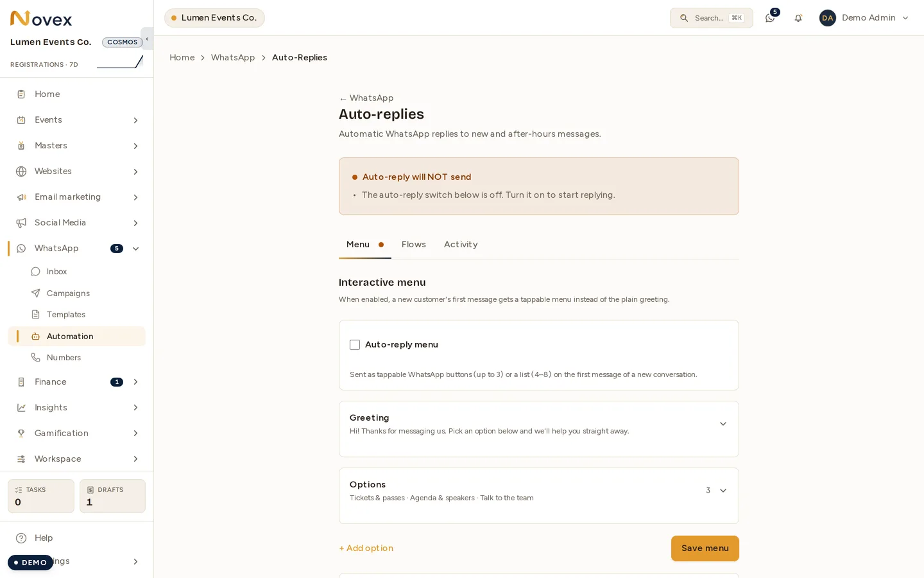Image resolution: width=924 pixels, height=578 pixels.
Task: Open Templates under WhatsApp
Action: 66,315
